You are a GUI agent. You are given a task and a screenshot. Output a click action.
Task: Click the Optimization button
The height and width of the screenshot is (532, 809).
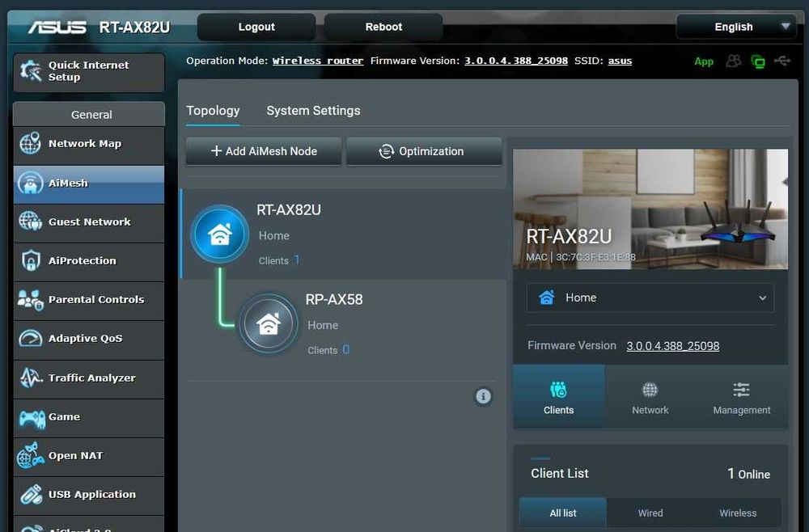pos(424,151)
